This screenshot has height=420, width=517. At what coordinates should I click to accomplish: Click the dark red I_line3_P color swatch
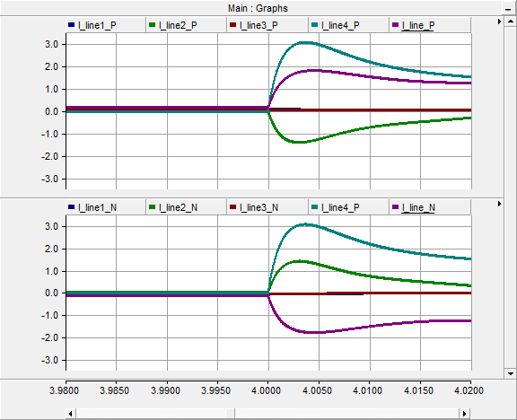(x=232, y=25)
